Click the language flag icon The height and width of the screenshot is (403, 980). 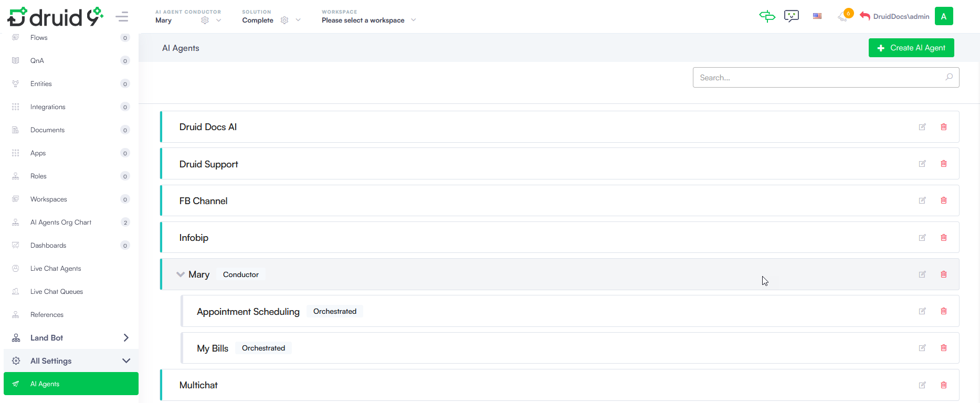pyautogui.click(x=817, y=16)
